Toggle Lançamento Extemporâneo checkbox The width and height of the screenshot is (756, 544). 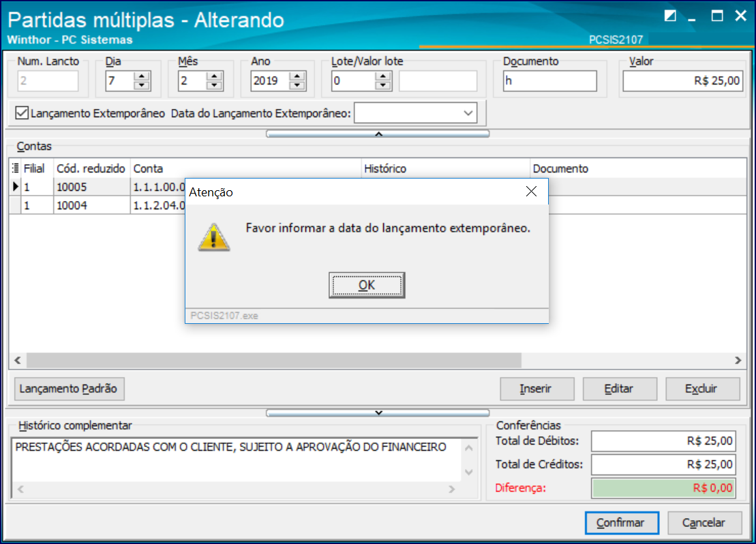pyautogui.click(x=22, y=113)
